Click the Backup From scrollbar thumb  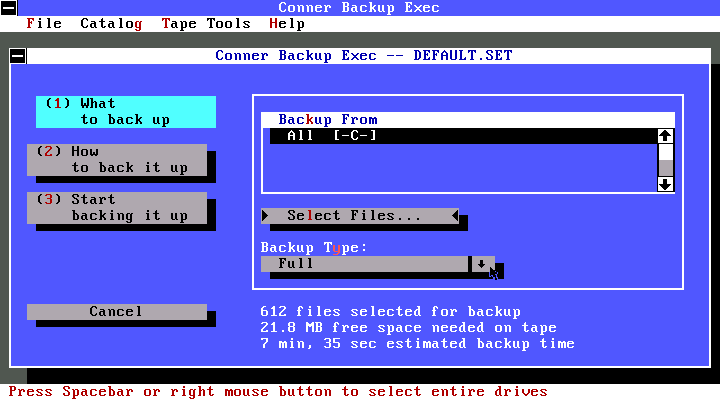(665, 168)
